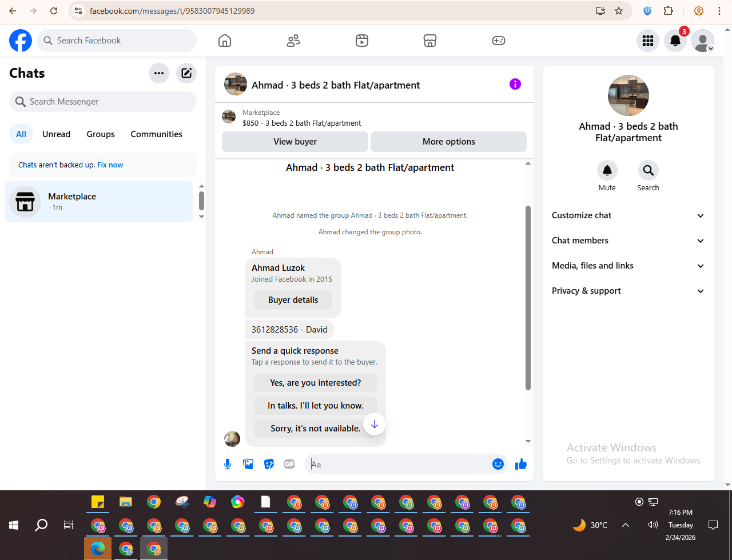Viewport: 732px width, 560px height.
Task: Send quick reply In talks. I'll let you know.
Action: pos(316,406)
